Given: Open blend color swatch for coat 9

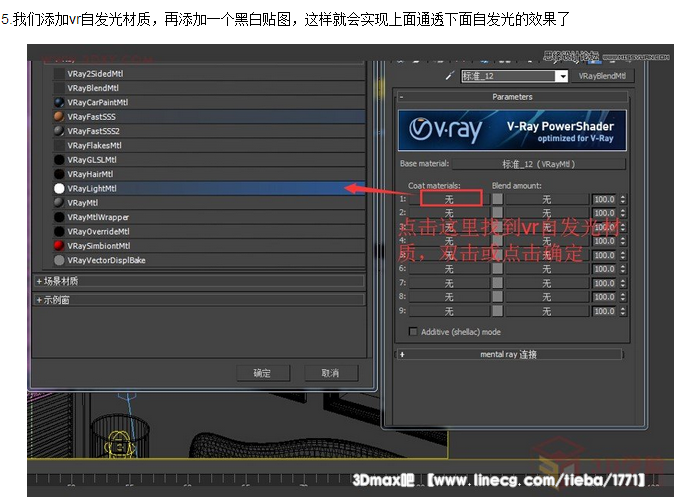Looking at the screenshot, I should [x=497, y=311].
